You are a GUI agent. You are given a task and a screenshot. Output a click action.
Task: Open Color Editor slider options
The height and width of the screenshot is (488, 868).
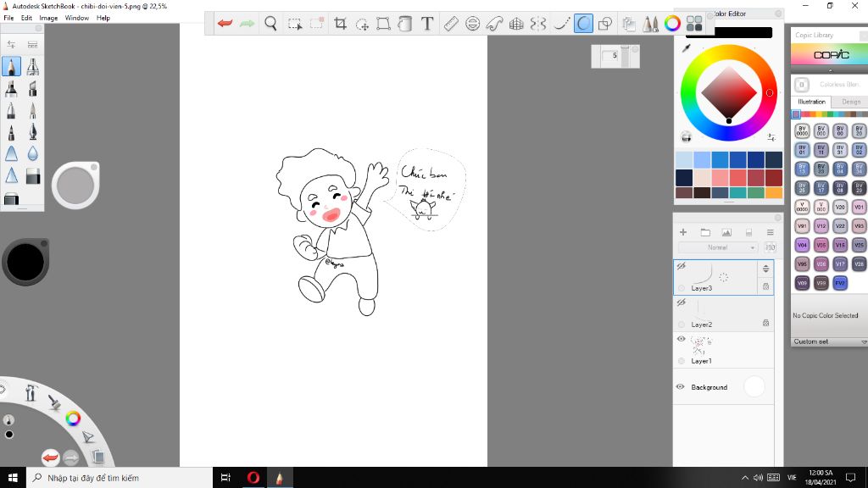(x=771, y=137)
